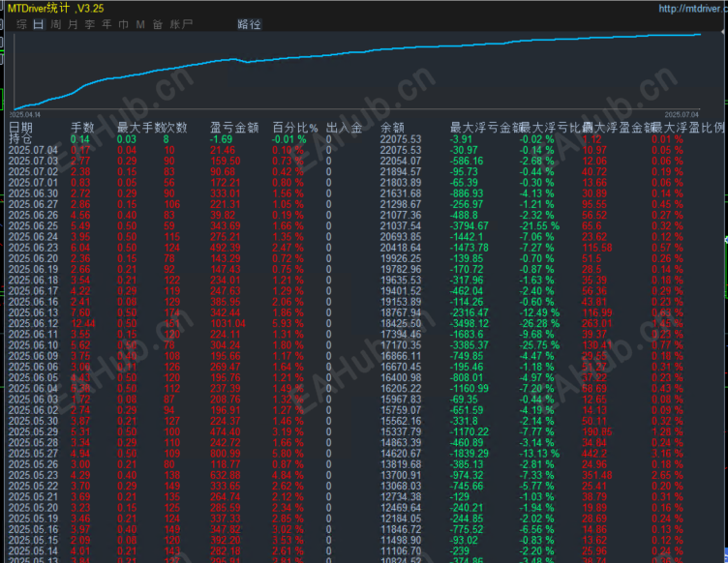Open the 备 tab
Viewport: 728px width, 563px height.
tap(158, 24)
